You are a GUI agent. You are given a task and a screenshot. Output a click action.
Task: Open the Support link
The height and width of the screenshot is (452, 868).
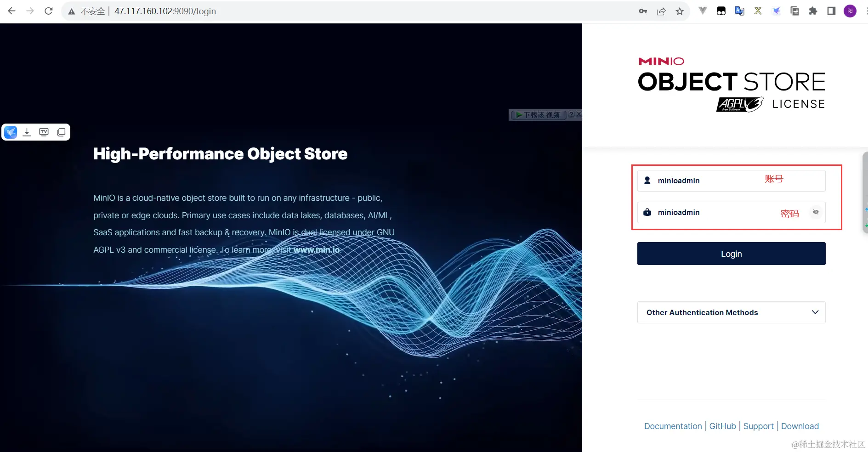758,426
